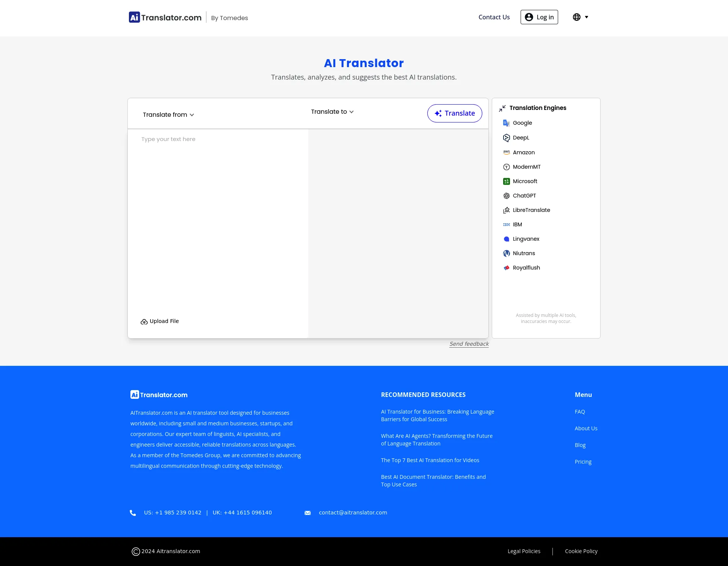The width and height of the screenshot is (728, 566).
Task: Open the FAQ menu item
Action: pos(580,412)
